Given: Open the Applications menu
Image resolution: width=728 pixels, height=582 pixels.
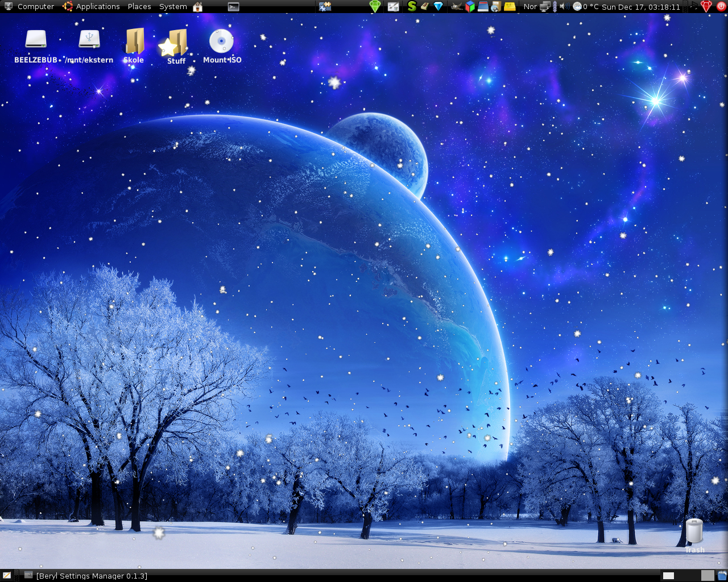Looking at the screenshot, I should 92,7.
